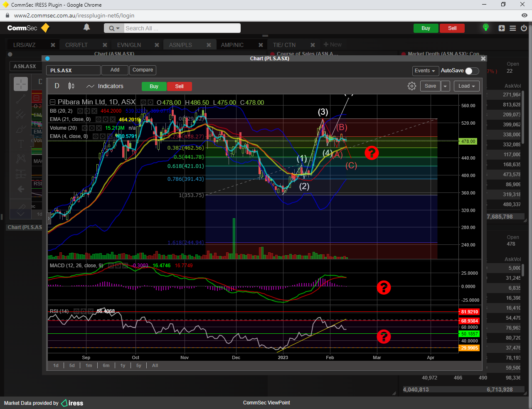532x409 pixels.
Task: Switch to the EVN/GLN tab
Action: pos(129,45)
